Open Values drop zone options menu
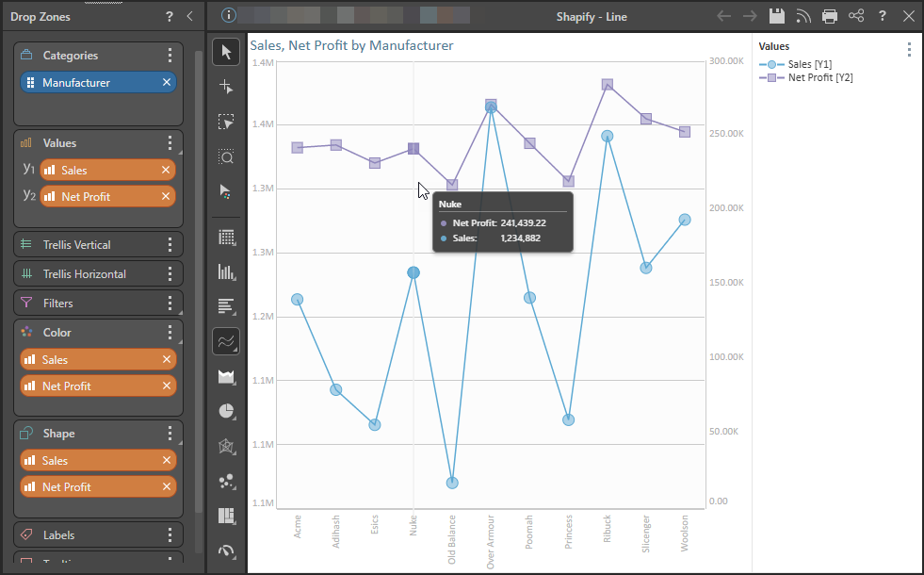Screen dimensions: 924x575 click(x=170, y=142)
